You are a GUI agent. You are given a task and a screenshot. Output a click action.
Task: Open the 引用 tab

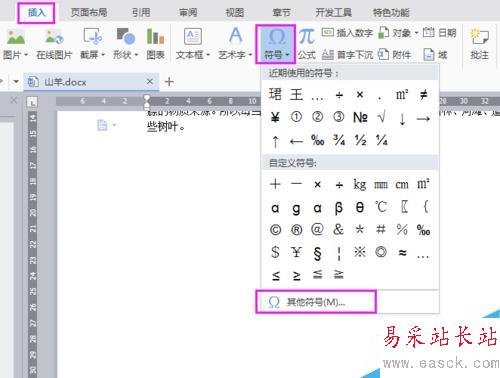click(141, 13)
